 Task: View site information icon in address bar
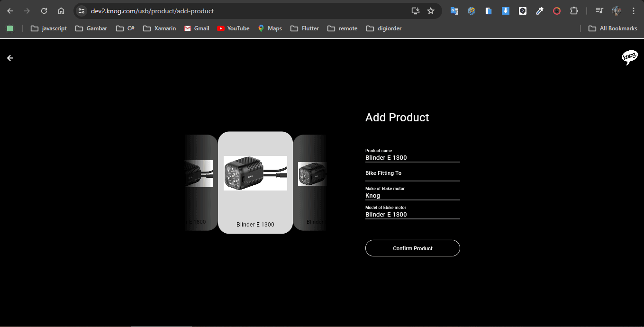[x=81, y=11]
